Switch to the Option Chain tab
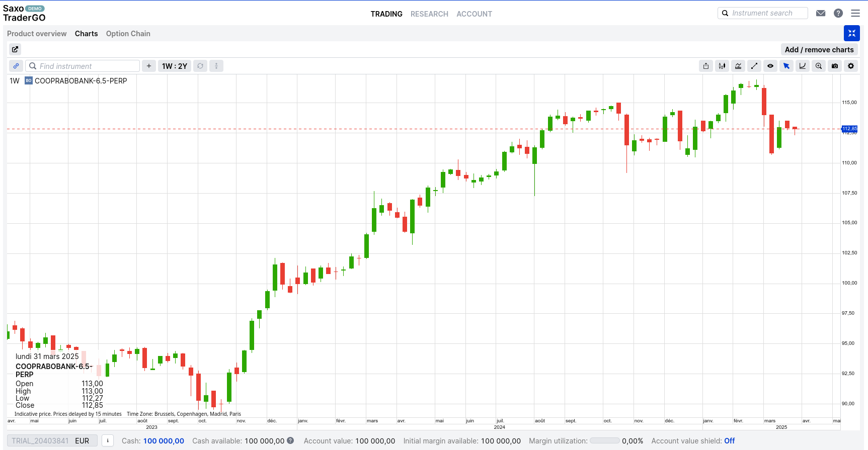The image size is (868, 450). pyautogui.click(x=128, y=34)
